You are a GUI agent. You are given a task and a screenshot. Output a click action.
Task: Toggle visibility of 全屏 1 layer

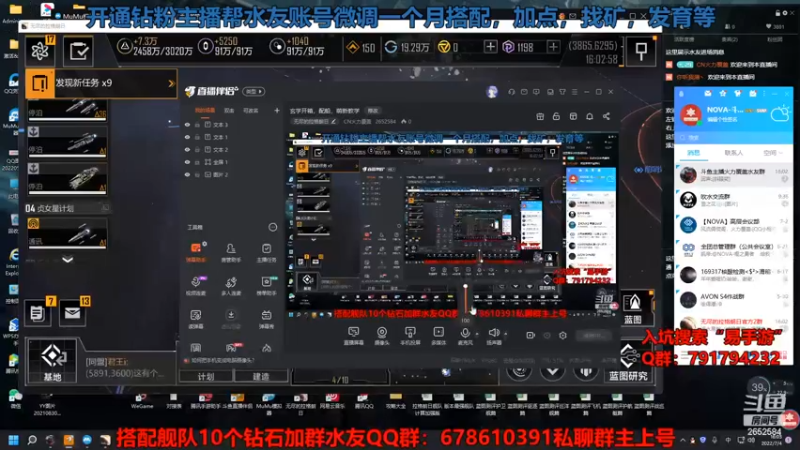pos(187,162)
